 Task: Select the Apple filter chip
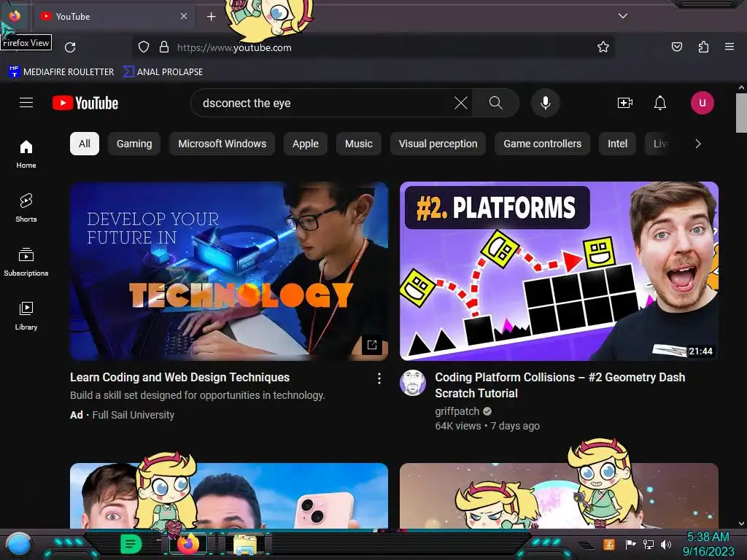coord(306,144)
